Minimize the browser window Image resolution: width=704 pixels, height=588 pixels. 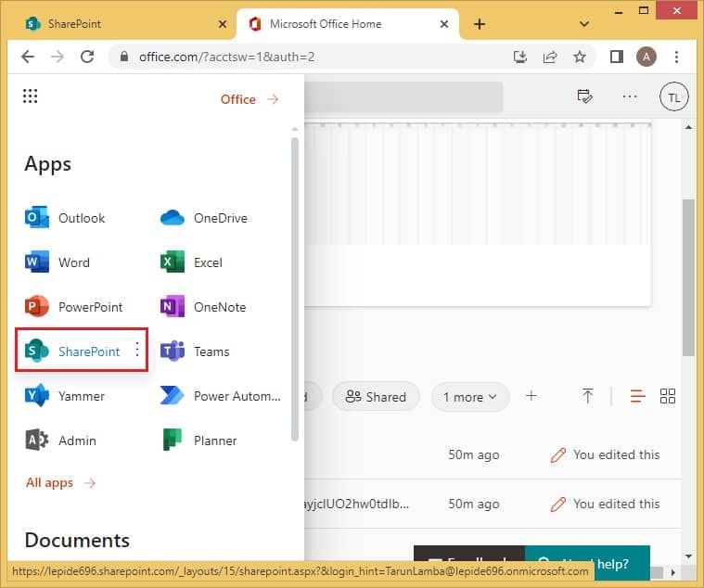[619, 11]
